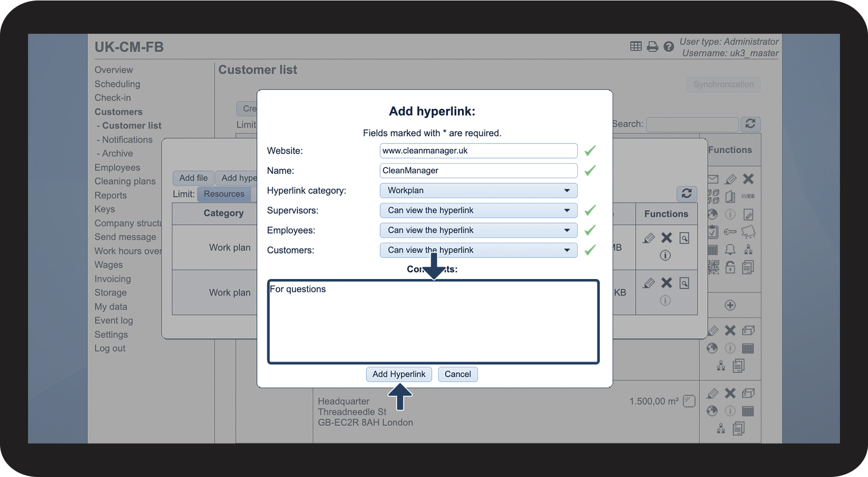Open the Customer list submenu item
This screenshot has width=868, height=477.
pyautogui.click(x=132, y=126)
